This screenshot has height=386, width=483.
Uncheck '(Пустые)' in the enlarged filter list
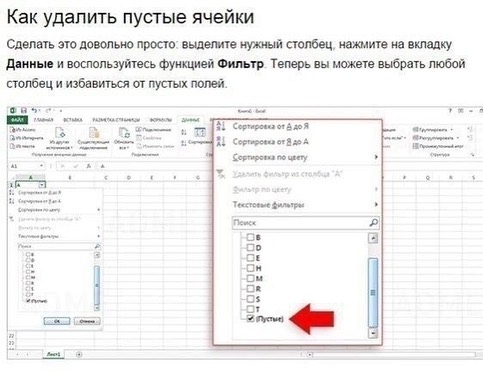click(250, 319)
